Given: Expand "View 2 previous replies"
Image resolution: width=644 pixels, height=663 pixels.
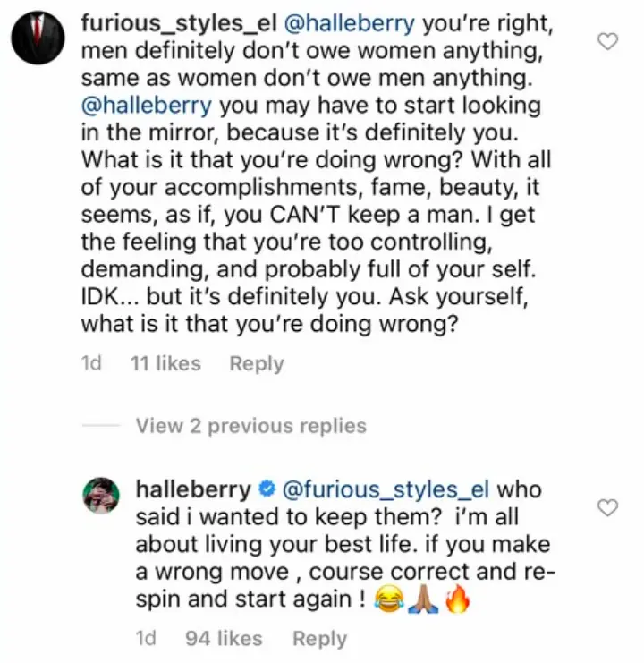Looking at the screenshot, I should click(x=251, y=426).
